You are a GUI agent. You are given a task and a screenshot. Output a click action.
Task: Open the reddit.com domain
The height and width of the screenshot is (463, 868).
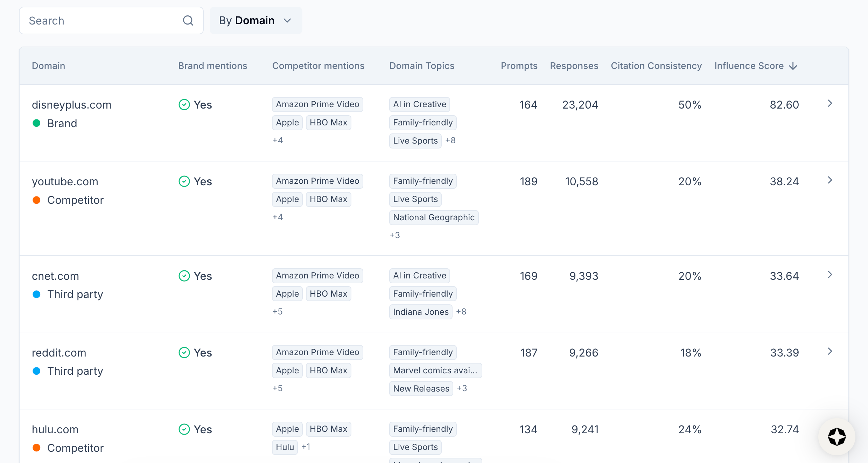coord(59,353)
